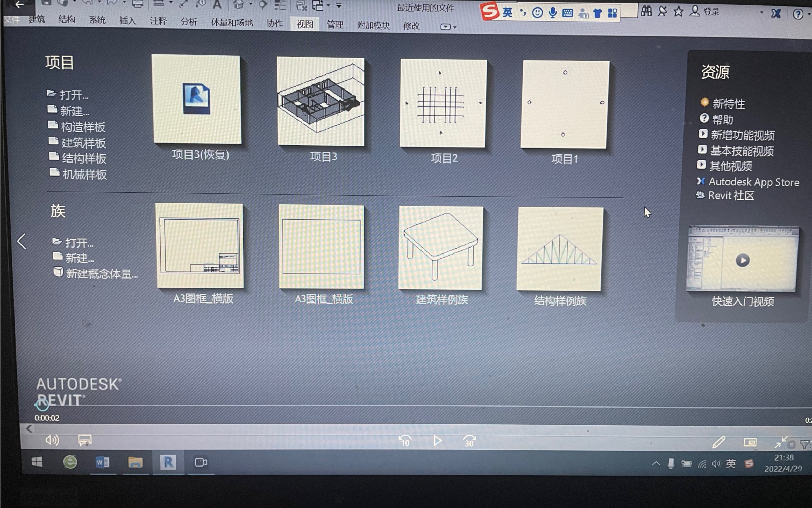
Task: Open the 项目3 recent project thumbnail
Action: coord(321,101)
